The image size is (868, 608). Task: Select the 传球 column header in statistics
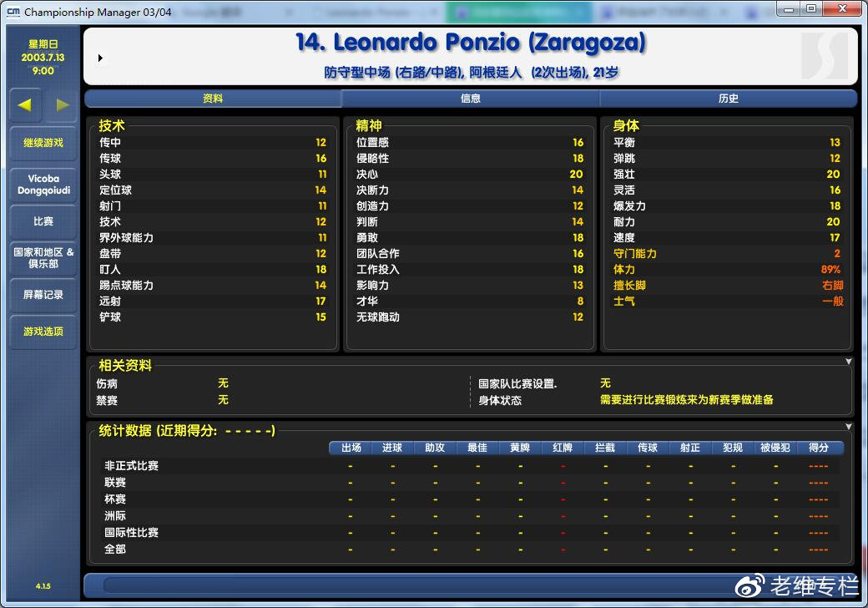(648, 448)
